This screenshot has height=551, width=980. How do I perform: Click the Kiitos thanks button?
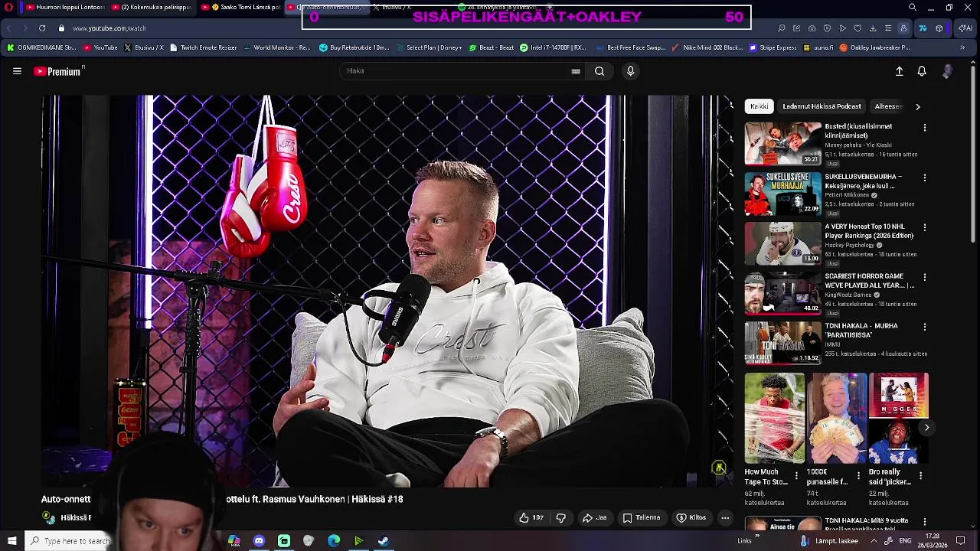691,518
